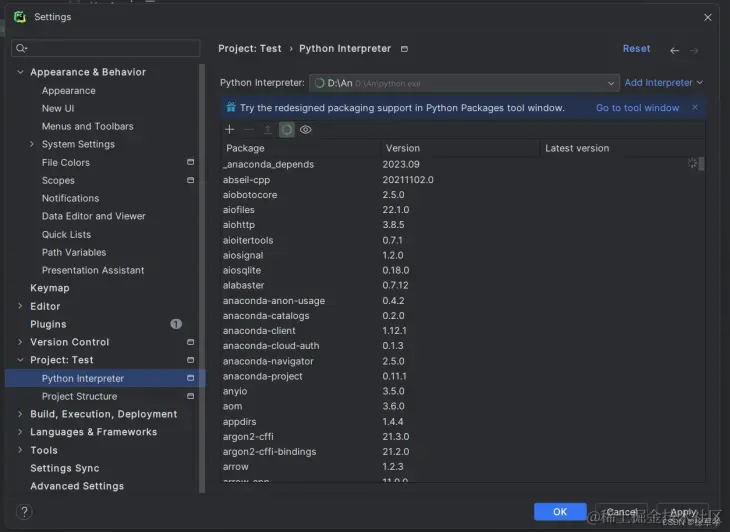Click the search magnifier icon

[x=21, y=48]
